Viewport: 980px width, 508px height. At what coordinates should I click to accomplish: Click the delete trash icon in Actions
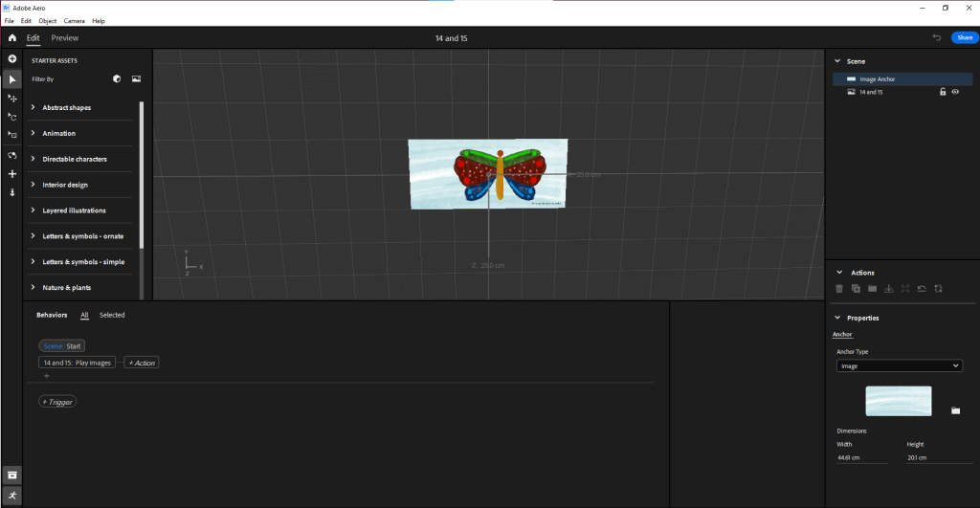point(839,288)
